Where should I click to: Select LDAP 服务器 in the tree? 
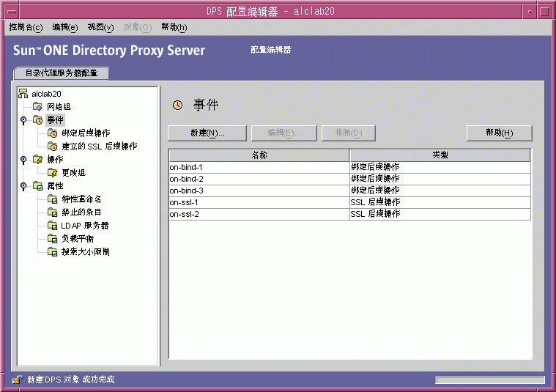tap(85, 226)
